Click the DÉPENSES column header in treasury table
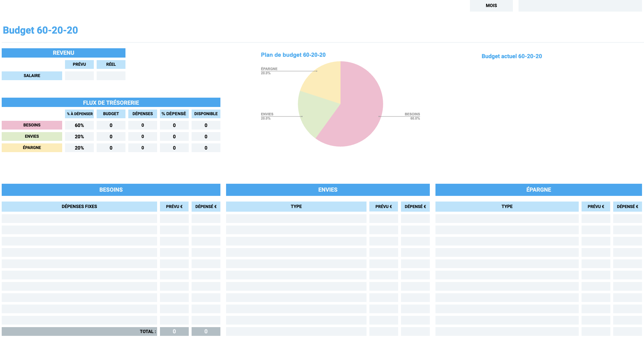This screenshot has height=337, width=644. tap(143, 114)
